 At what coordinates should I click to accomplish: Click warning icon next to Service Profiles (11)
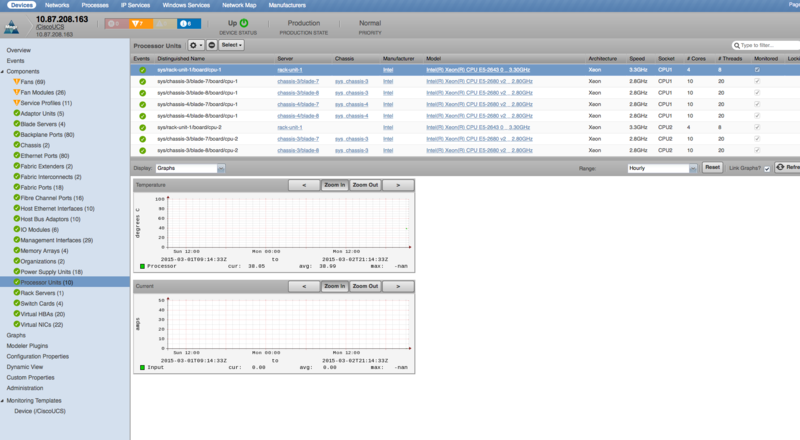pos(17,103)
